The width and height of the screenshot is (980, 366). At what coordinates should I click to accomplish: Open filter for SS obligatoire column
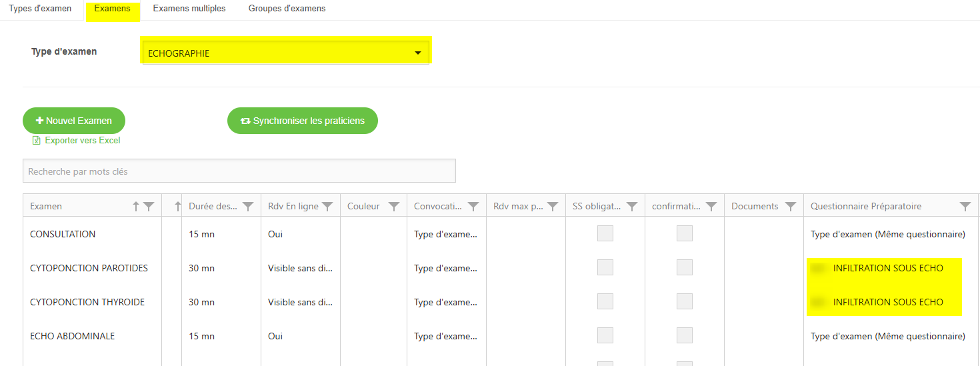(x=632, y=207)
